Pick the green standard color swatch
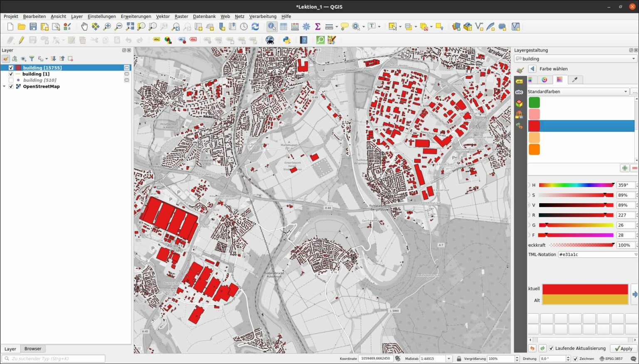The width and height of the screenshot is (639, 364). [x=534, y=102]
